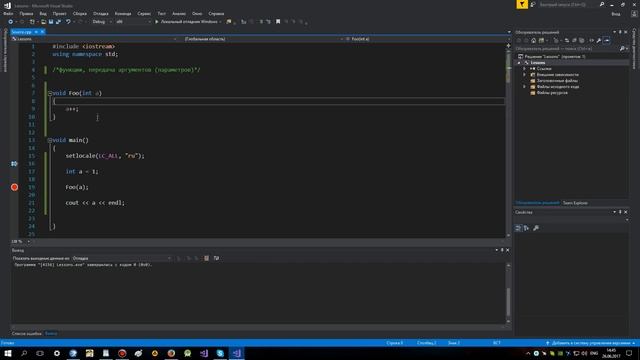Click the Undo toolbar icon
Viewport: 640px width, 360px height.
point(68,22)
